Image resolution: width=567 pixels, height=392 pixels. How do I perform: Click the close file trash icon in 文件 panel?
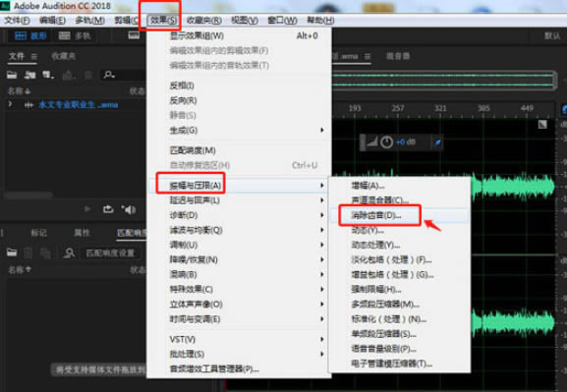pos(87,76)
